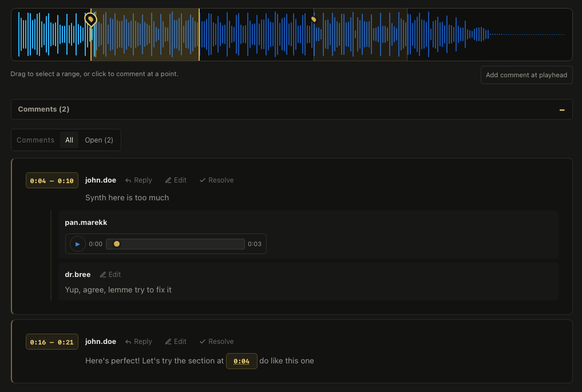
Task: Click the pan.marekk username
Action: (86, 223)
